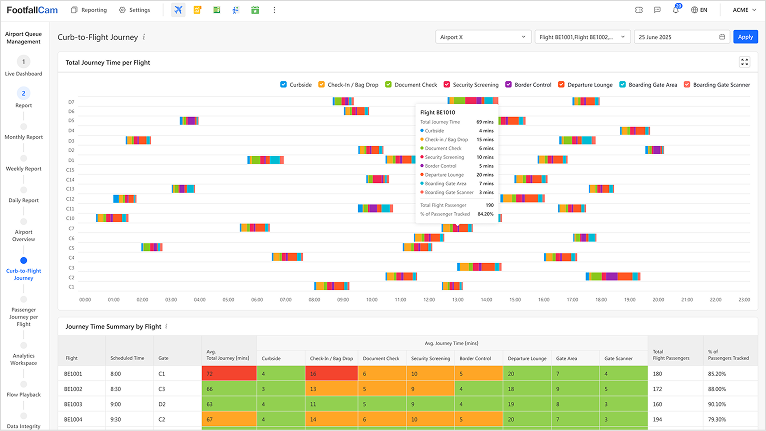The height and width of the screenshot is (431, 766).
Task: Open Flow Playback in sidebar
Action: click(23, 394)
